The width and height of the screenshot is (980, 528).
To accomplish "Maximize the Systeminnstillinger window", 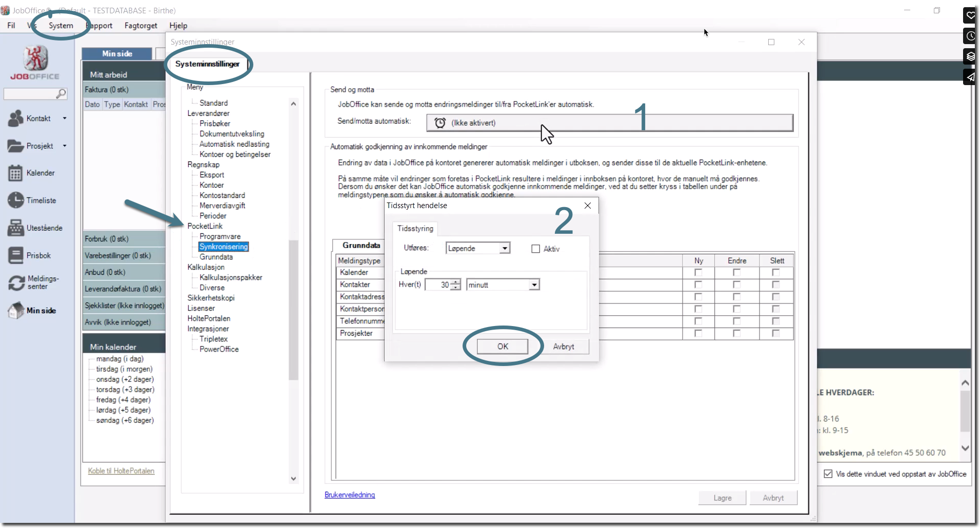I will pos(771,42).
